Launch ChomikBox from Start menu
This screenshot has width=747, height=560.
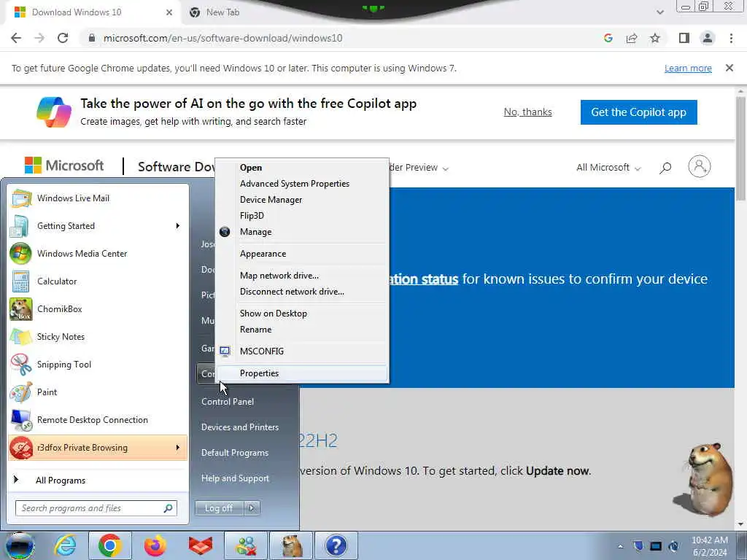(x=98, y=308)
